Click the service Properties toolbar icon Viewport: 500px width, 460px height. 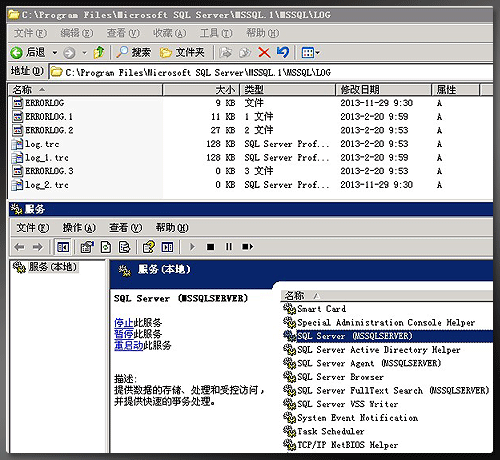87,247
